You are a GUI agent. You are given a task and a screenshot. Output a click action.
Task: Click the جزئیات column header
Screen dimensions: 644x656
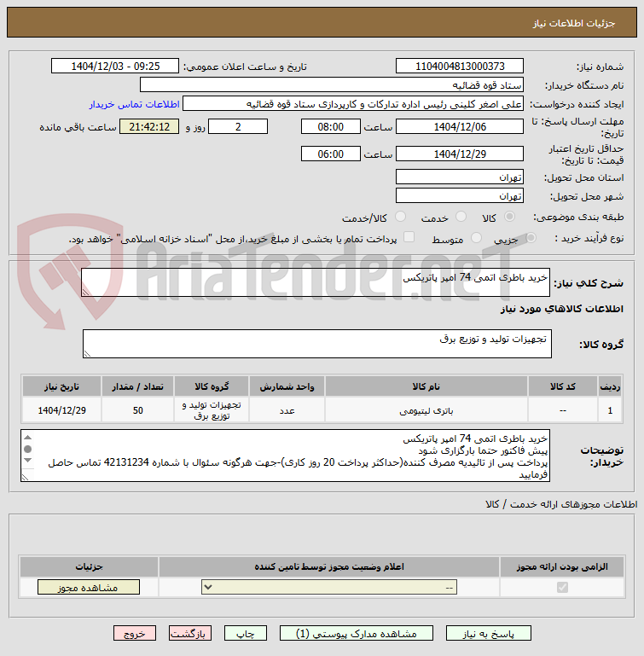coord(89,566)
